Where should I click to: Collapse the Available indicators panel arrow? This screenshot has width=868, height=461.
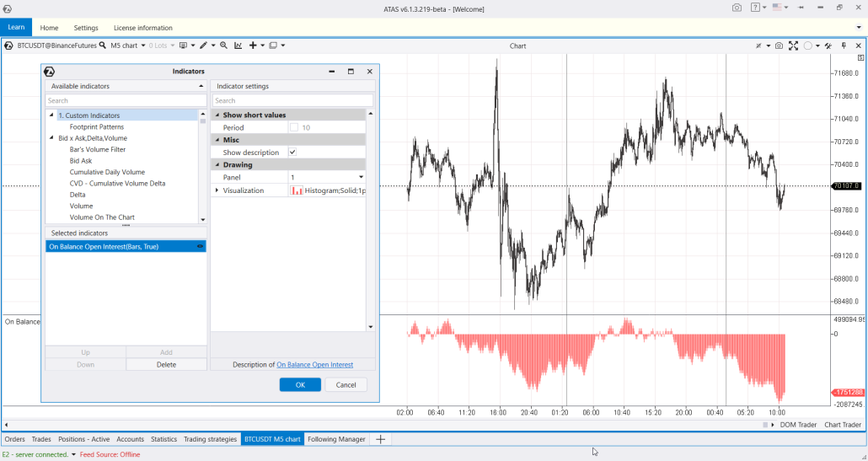201,86
